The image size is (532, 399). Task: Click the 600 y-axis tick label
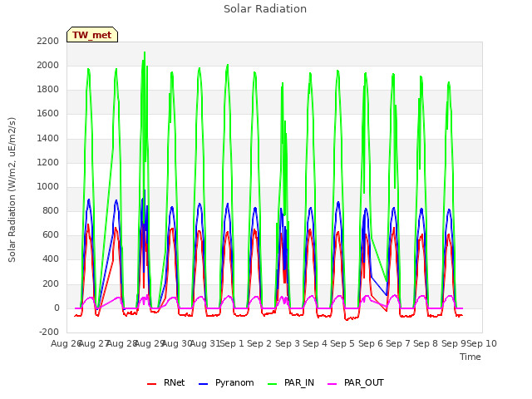(x=51, y=234)
